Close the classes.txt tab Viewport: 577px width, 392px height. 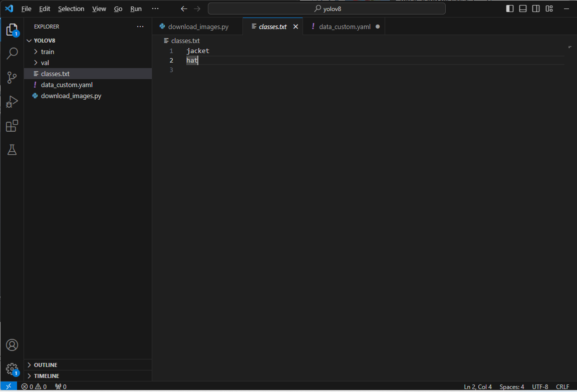[x=296, y=27]
